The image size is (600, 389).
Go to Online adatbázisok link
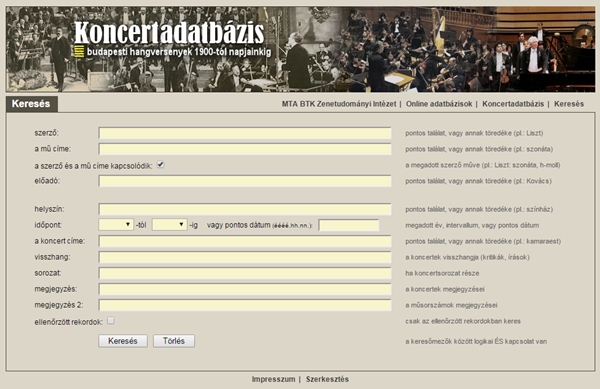(x=439, y=104)
